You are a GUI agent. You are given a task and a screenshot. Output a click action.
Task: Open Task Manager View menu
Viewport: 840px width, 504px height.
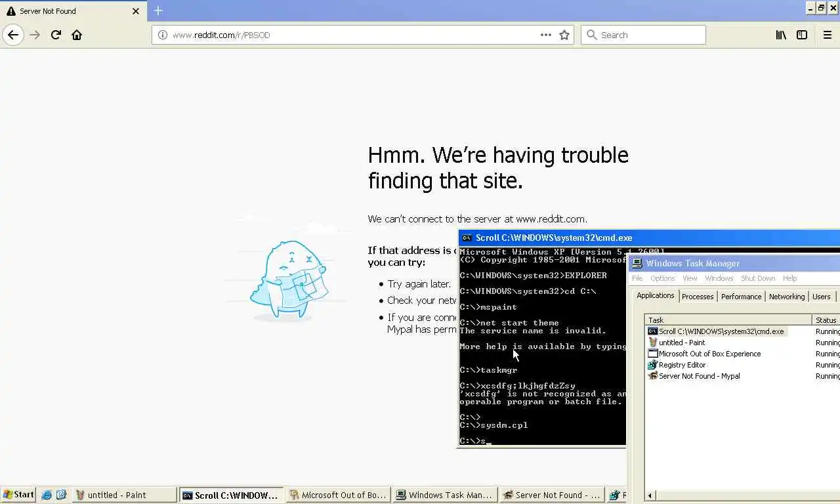[x=690, y=278]
